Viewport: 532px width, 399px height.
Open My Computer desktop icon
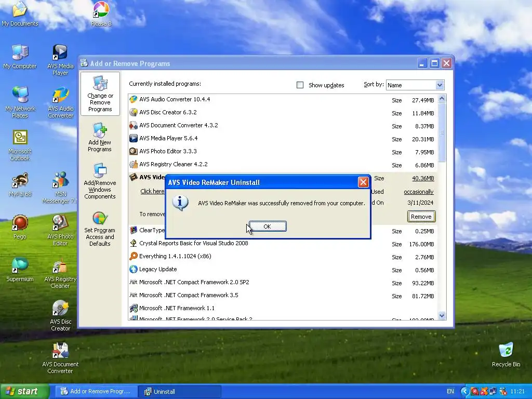[x=20, y=57]
